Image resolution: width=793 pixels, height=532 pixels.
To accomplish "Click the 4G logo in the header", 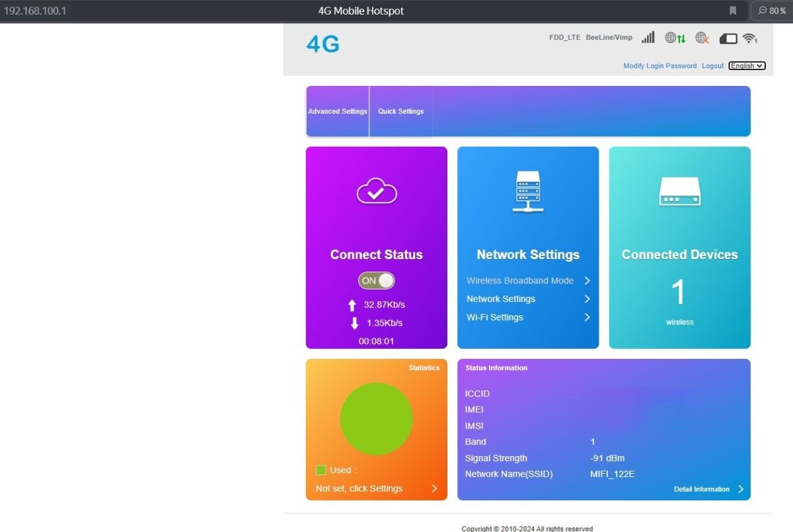I will [x=322, y=43].
